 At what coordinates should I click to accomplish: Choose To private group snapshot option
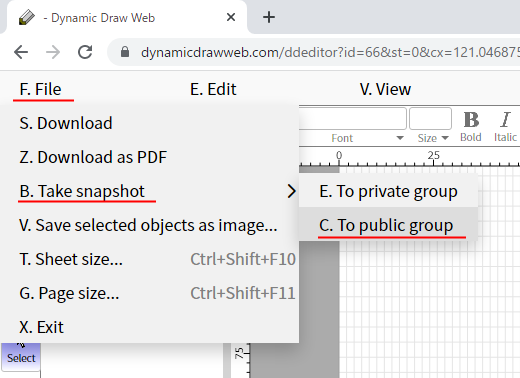pyautogui.click(x=388, y=191)
